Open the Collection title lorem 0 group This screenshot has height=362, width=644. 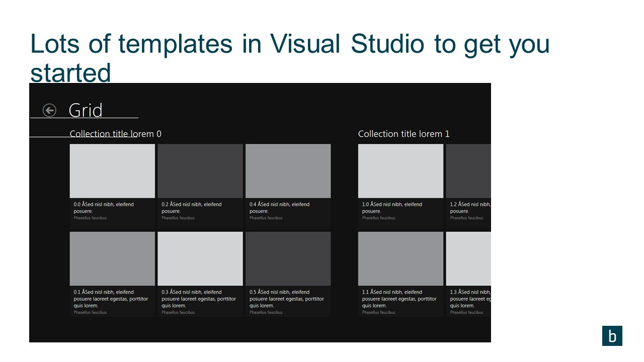coord(116,134)
